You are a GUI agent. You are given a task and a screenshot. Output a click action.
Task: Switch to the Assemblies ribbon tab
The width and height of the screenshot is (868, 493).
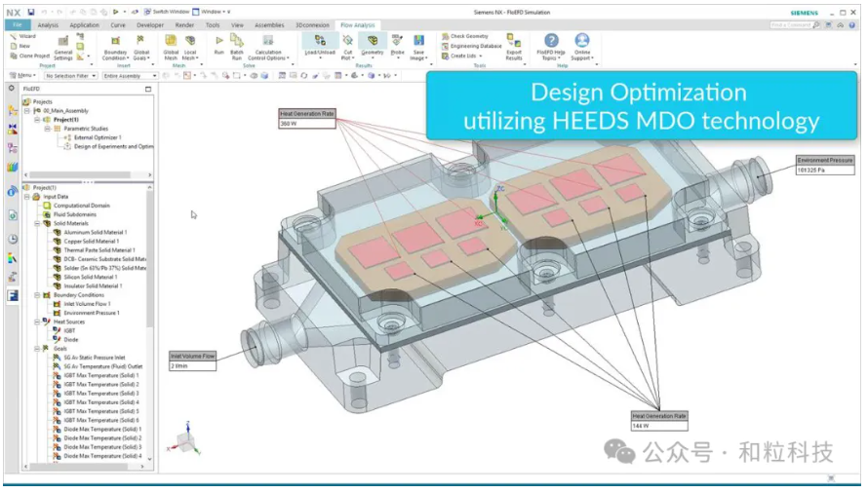269,25
